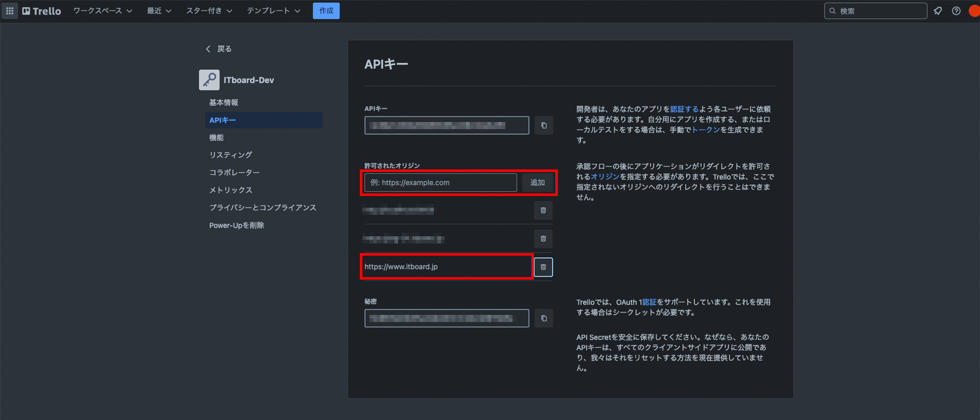Delete the https://www.itboard.jp origin

[543, 267]
